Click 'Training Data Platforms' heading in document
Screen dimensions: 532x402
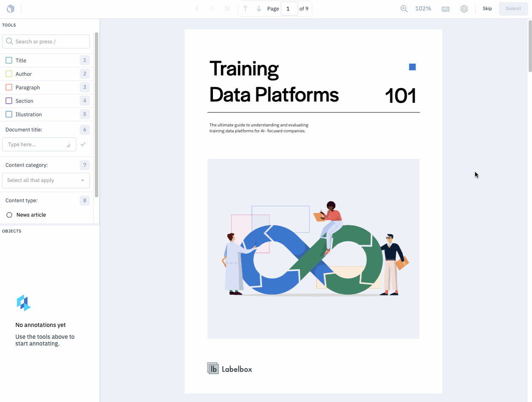tap(274, 82)
